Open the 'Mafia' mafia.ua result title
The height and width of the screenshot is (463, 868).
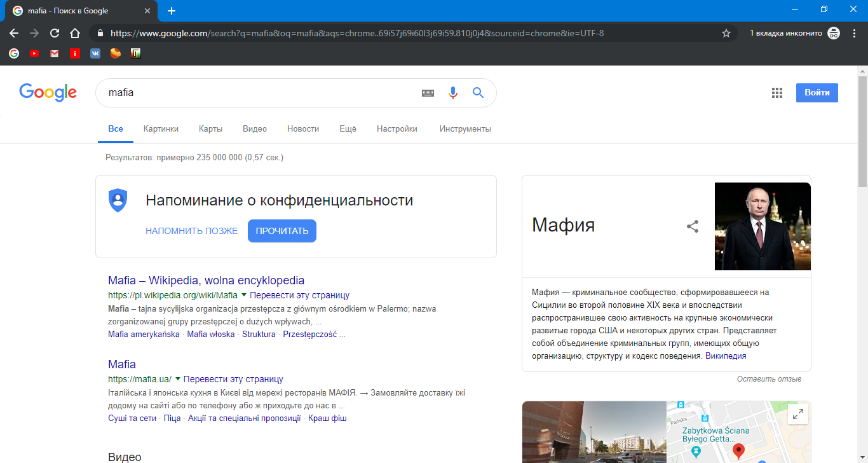(122, 364)
